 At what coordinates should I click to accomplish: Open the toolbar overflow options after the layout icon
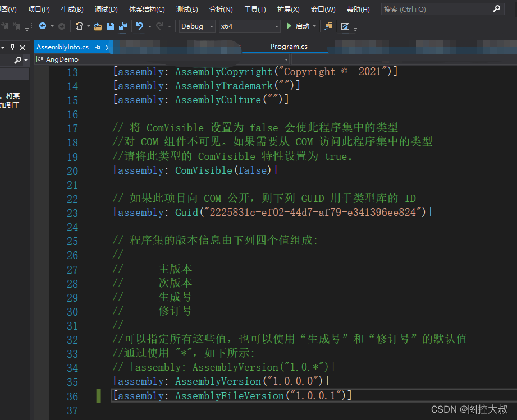point(355,30)
